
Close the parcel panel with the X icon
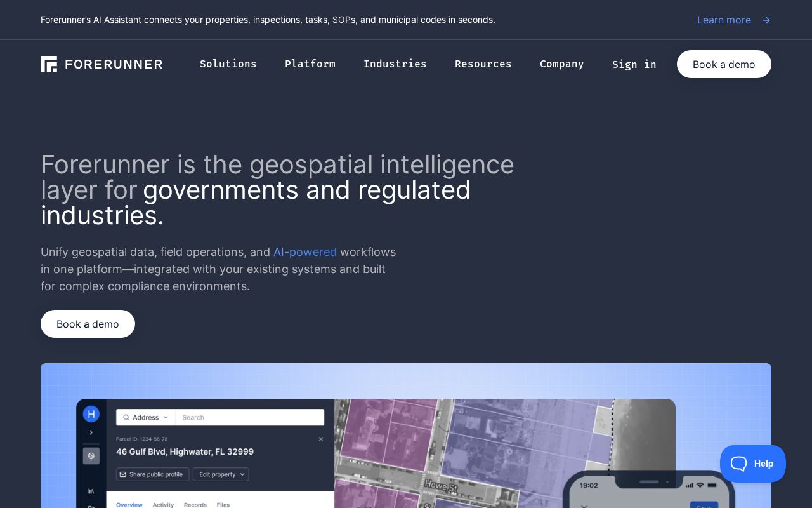[x=321, y=439]
